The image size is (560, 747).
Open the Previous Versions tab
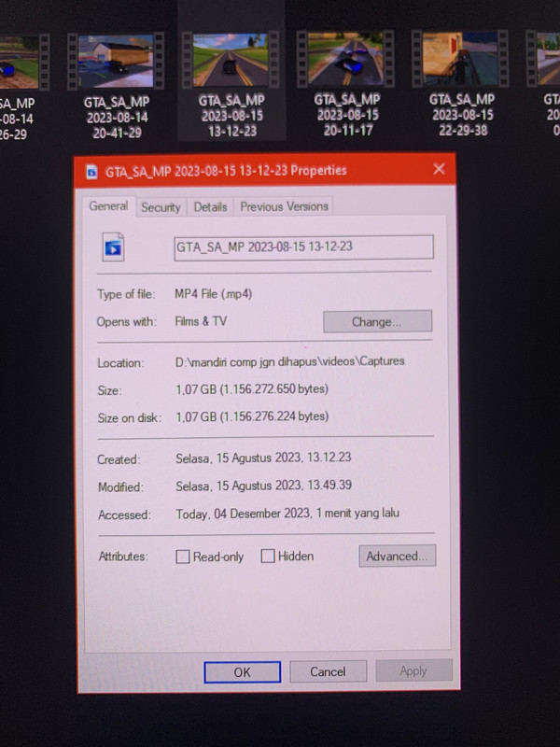pyautogui.click(x=284, y=206)
